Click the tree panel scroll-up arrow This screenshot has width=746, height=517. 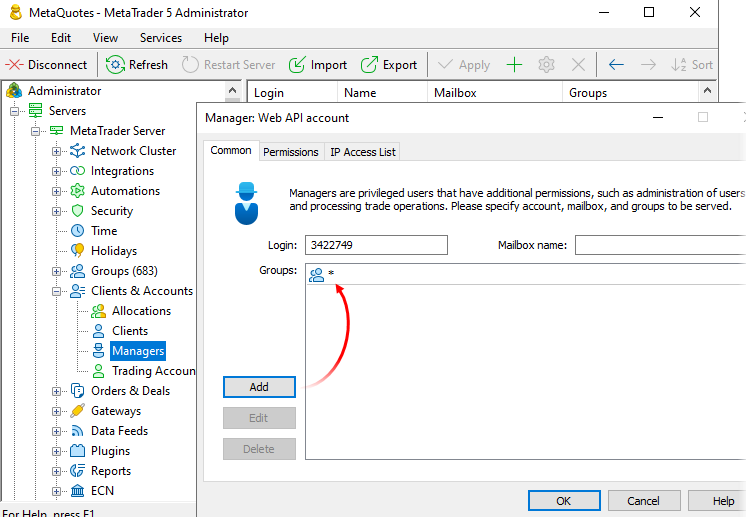[232, 90]
